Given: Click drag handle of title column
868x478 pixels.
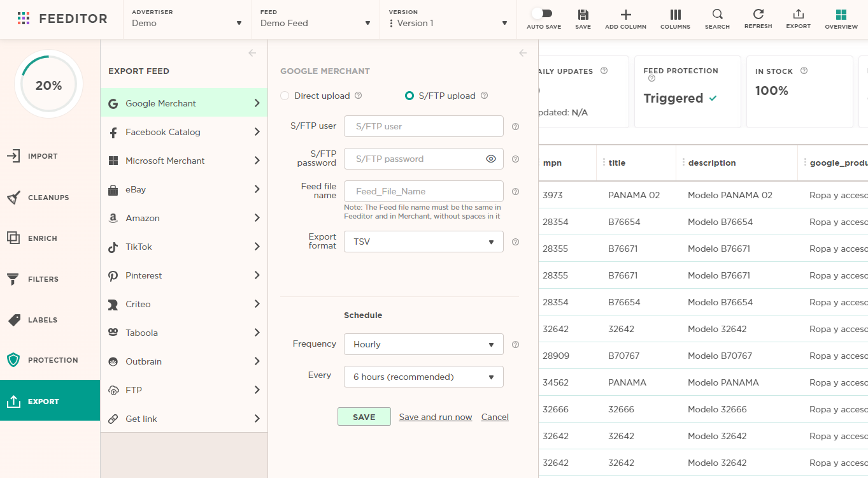Looking at the screenshot, I should pos(604,163).
